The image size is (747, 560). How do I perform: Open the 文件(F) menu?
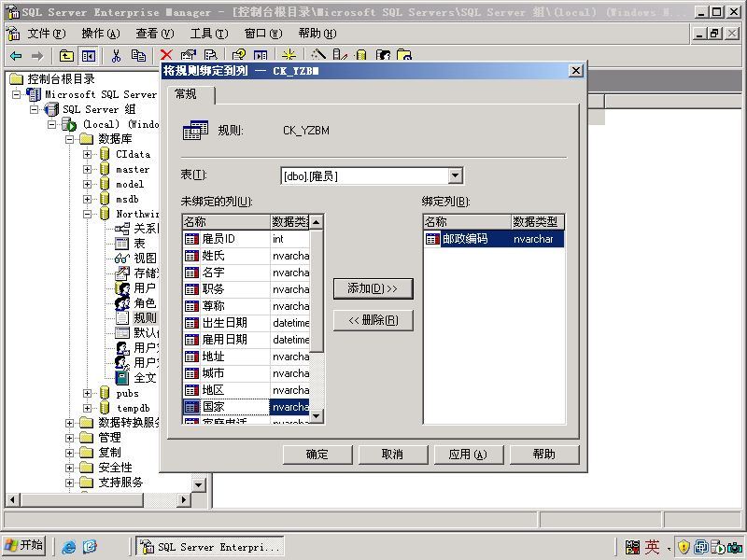(46, 34)
